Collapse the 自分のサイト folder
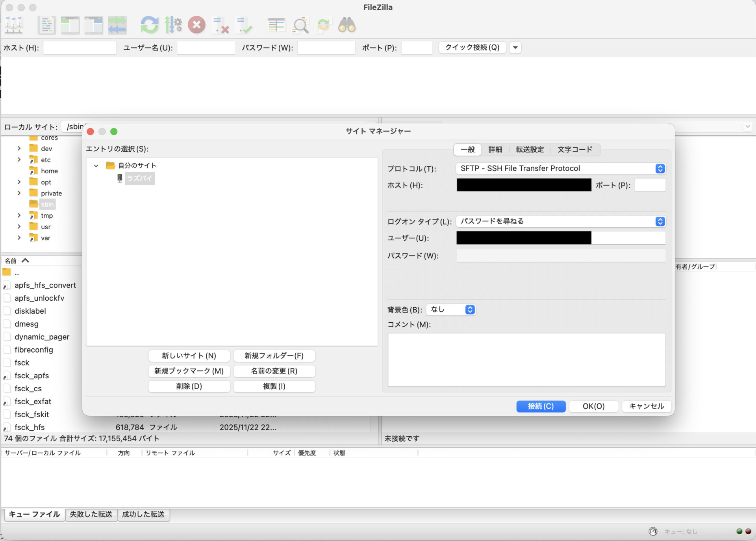Viewport: 756px width, 541px height. (96, 166)
